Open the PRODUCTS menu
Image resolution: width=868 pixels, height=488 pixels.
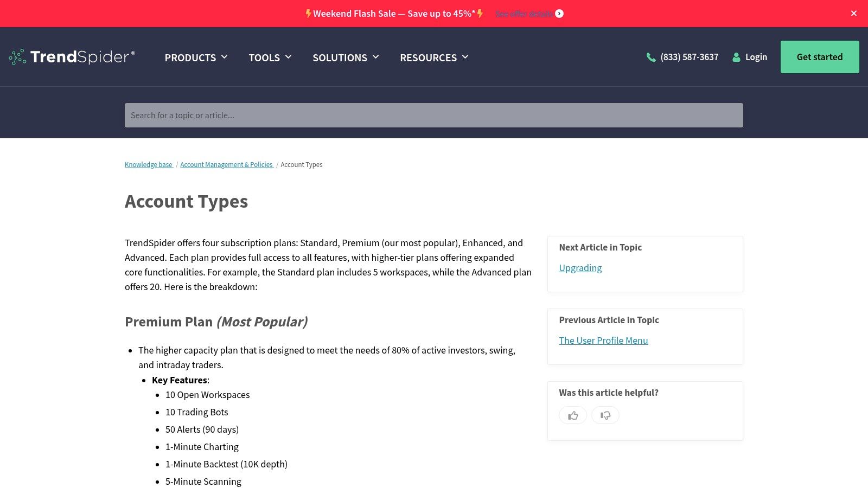pos(190,57)
